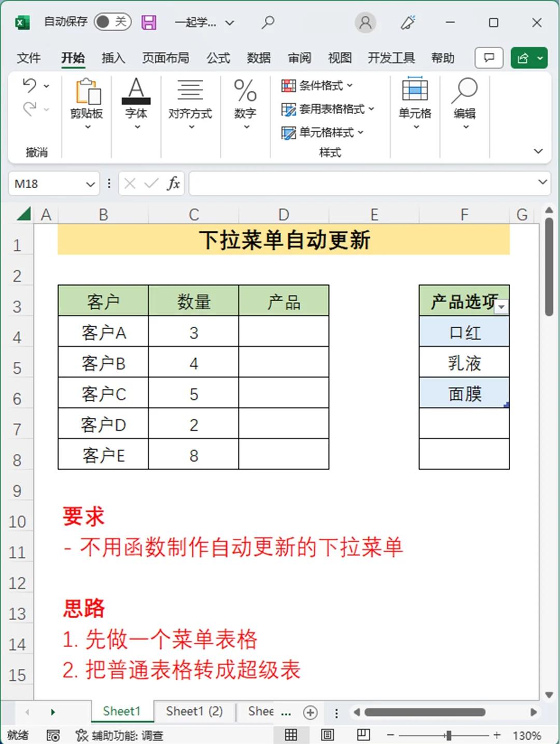Switch to the 插入 tab
This screenshot has width=560, height=744.
113,58
